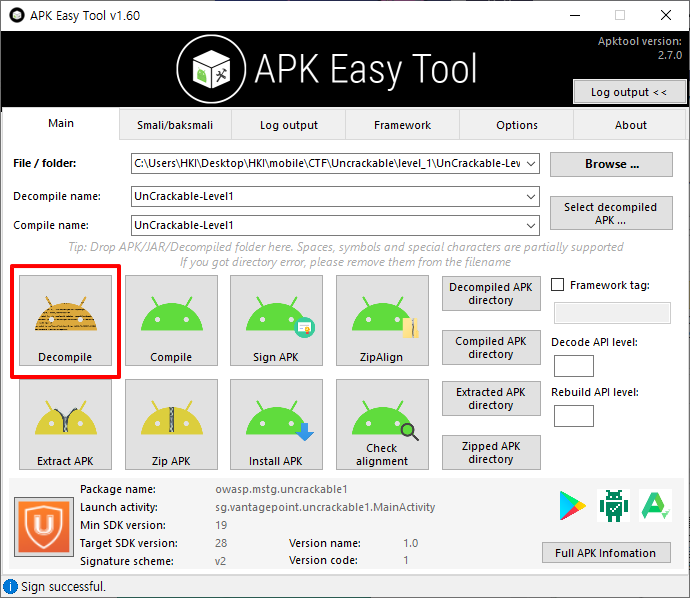This screenshot has height=598, width=690.
Task: Click the Target SDK version value 28
Action: 221,543
